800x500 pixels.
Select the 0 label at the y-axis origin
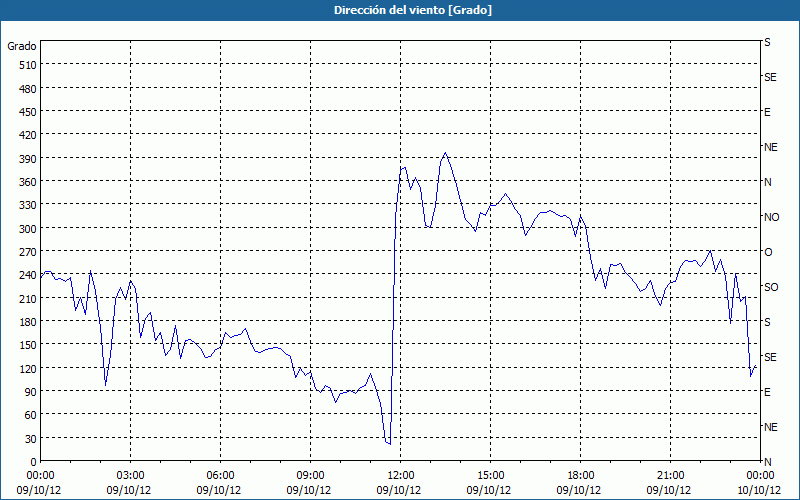[x=34, y=462]
